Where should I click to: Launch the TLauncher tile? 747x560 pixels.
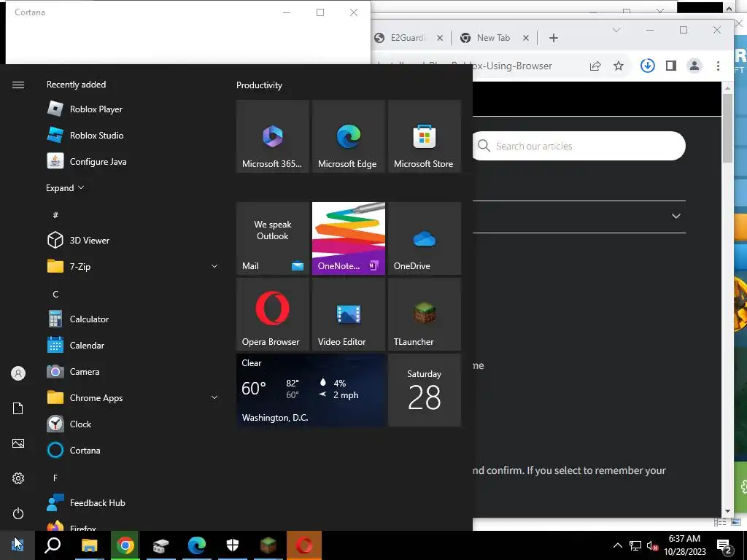pyautogui.click(x=425, y=314)
